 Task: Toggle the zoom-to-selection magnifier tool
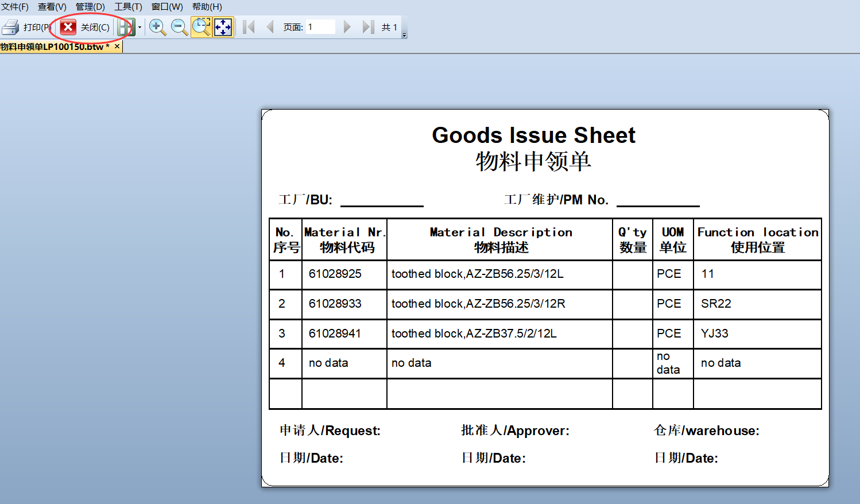click(x=201, y=27)
